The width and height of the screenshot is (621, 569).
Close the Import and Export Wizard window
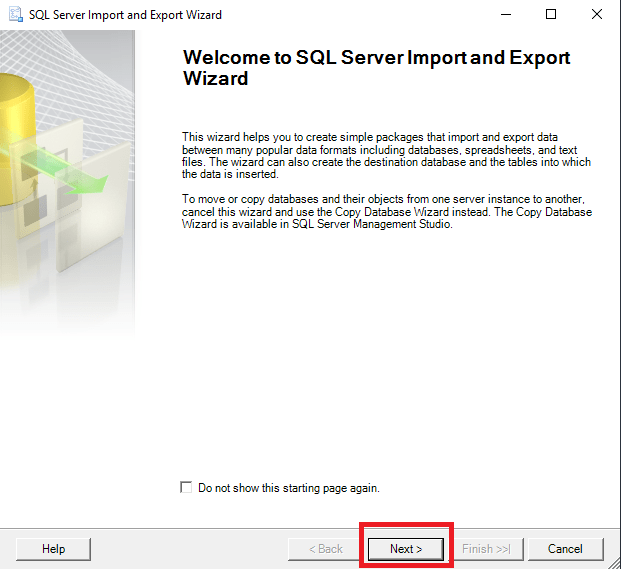(x=597, y=15)
